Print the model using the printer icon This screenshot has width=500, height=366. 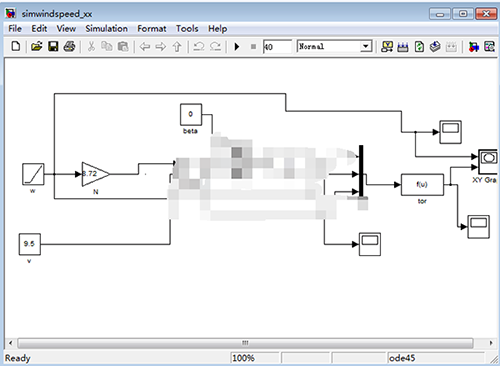point(69,46)
